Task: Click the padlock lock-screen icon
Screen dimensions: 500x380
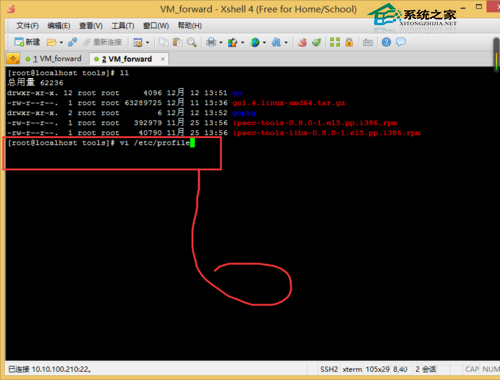Action: point(349,42)
